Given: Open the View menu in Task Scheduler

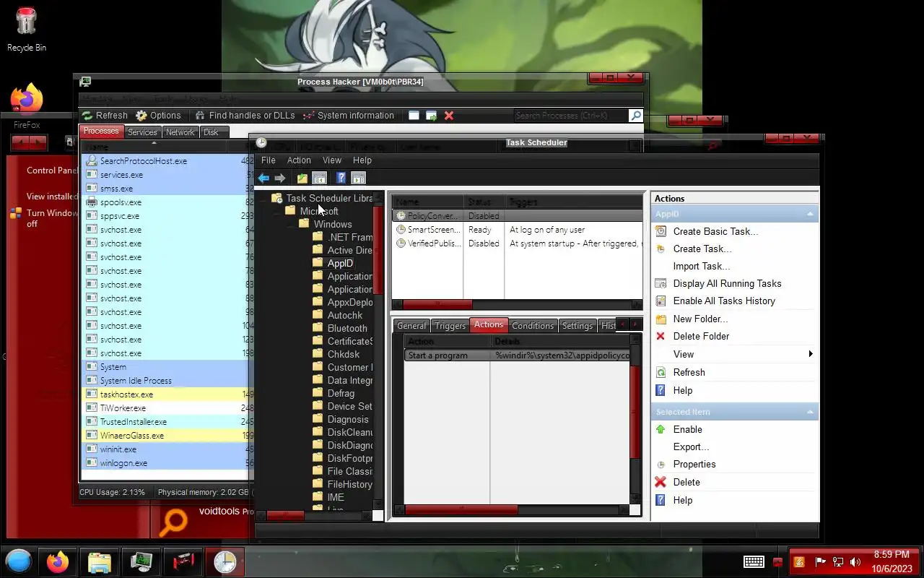Looking at the screenshot, I should pyautogui.click(x=332, y=160).
